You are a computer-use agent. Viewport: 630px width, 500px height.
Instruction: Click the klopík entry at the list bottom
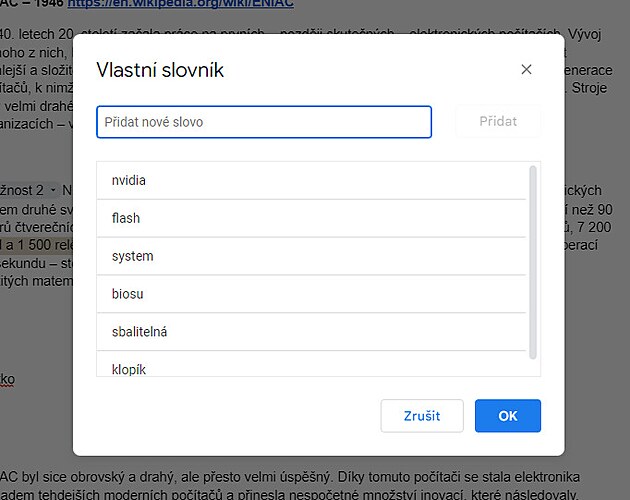311,368
